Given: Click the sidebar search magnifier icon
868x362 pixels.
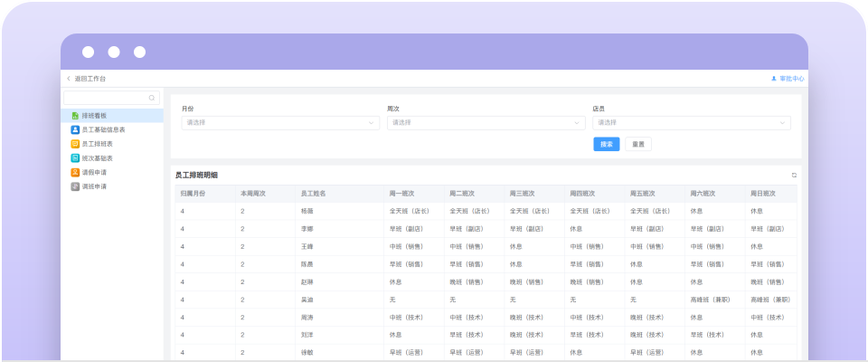Looking at the screenshot, I should pos(152,98).
